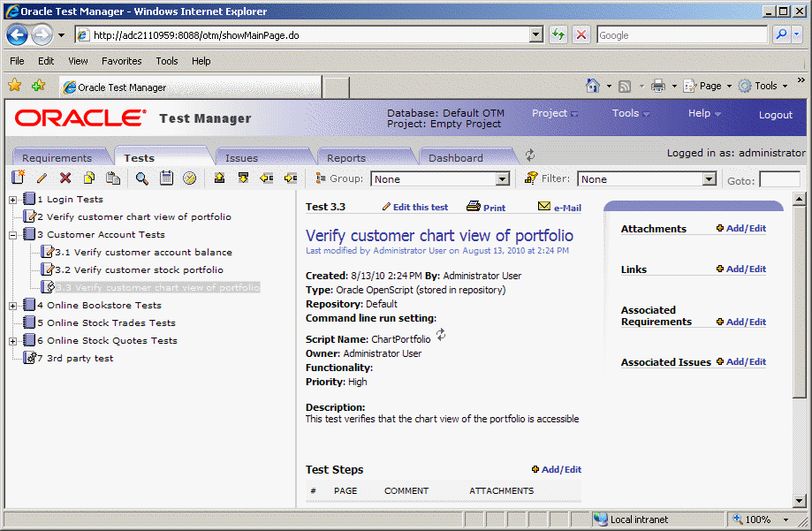This screenshot has height=531, width=812.
Task: Click the Filter funnel icon
Action: (531, 178)
